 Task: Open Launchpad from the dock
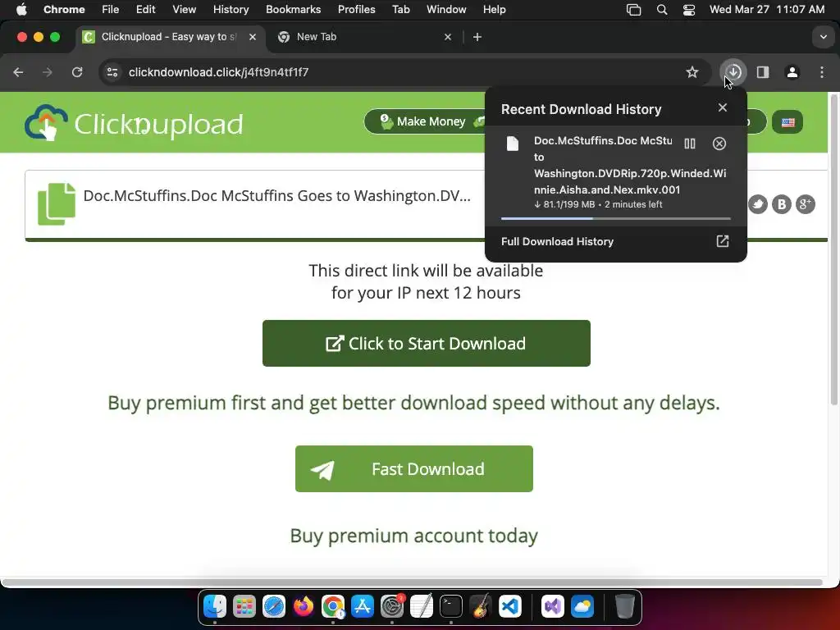point(244,606)
